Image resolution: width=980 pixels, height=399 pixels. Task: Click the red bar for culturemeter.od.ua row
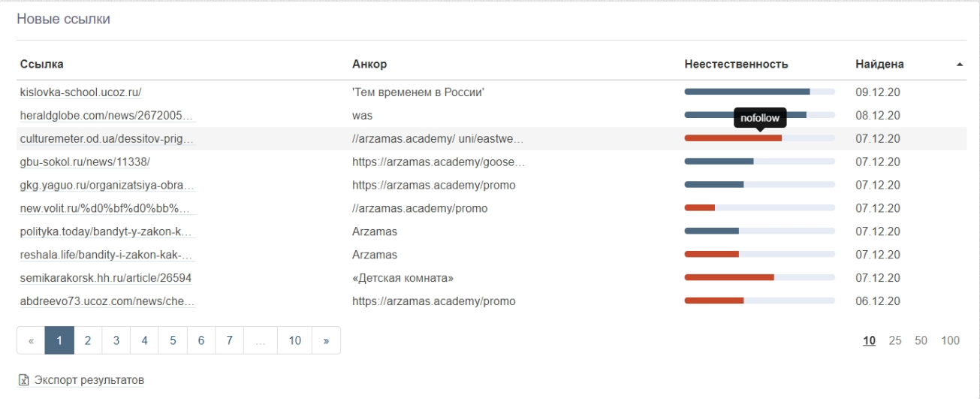(732, 138)
